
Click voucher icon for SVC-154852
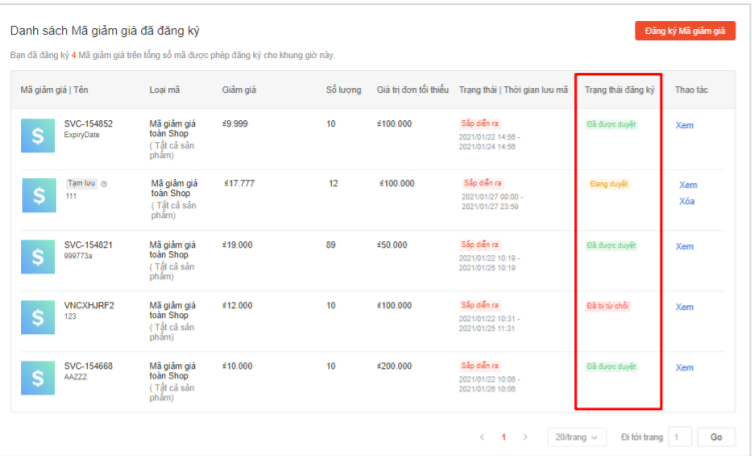(x=39, y=135)
